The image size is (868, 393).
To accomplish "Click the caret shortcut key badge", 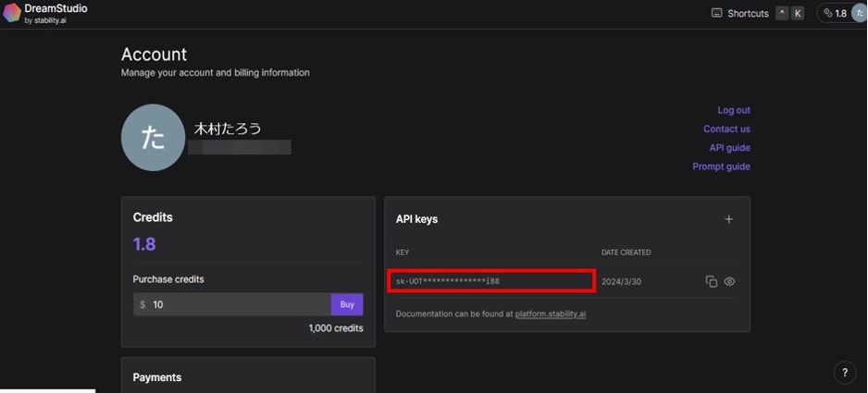I will click(782, 13).
